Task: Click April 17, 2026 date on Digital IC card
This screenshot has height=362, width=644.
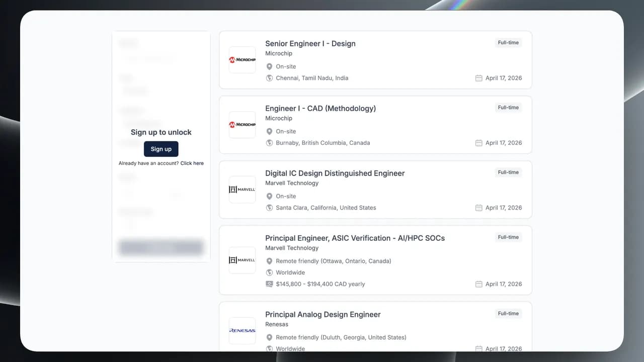Action: 504,208
